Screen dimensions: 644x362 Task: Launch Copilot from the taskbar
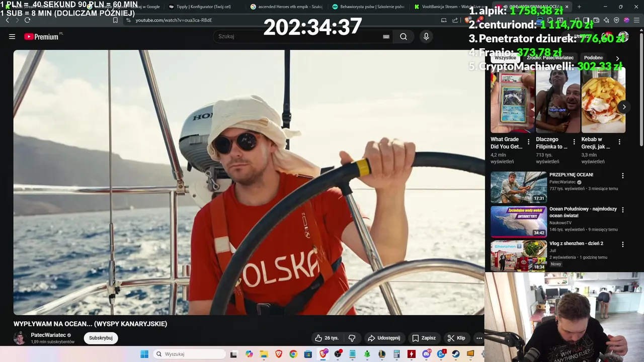point(249,354)
